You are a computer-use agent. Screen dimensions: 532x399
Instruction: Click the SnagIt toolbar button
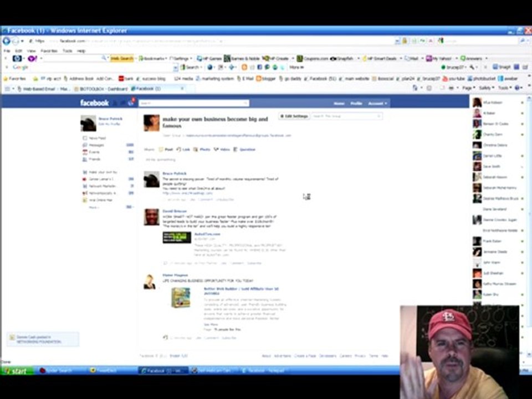[x=502, y=67]
